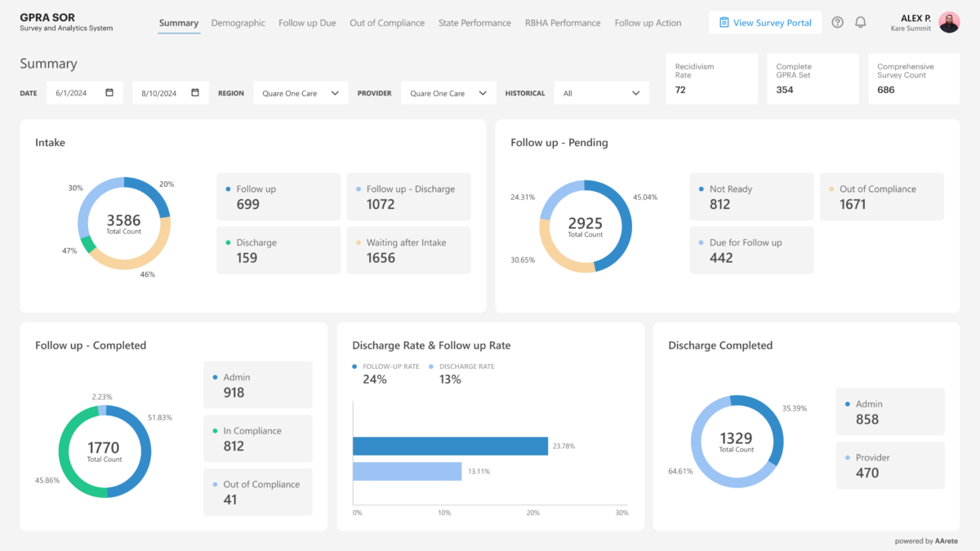This screenshot has width=980, height=551.
Task: Click the Intake donut chart center
Action: pyautogui.click(x=124, y=222)
